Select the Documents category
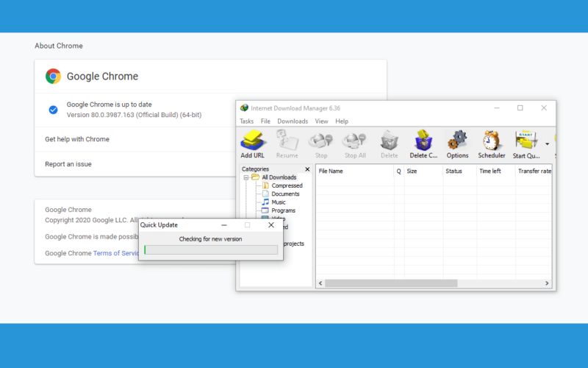The image size is (588, 368). pyautogui.click(x=285, y=194)
